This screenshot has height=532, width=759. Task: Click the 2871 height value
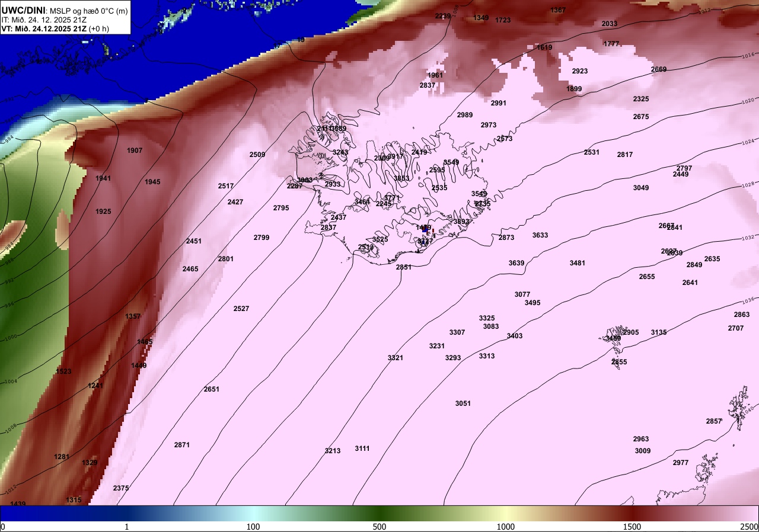(x=182, y=445)
